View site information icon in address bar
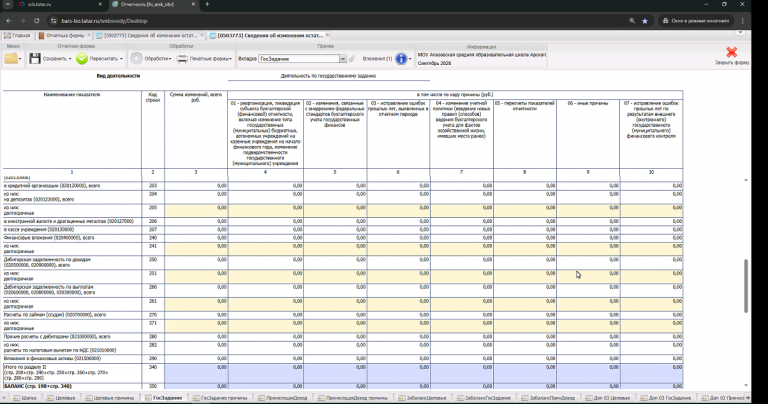This screenshot has height=404, width=768. [x=53, y=21]
